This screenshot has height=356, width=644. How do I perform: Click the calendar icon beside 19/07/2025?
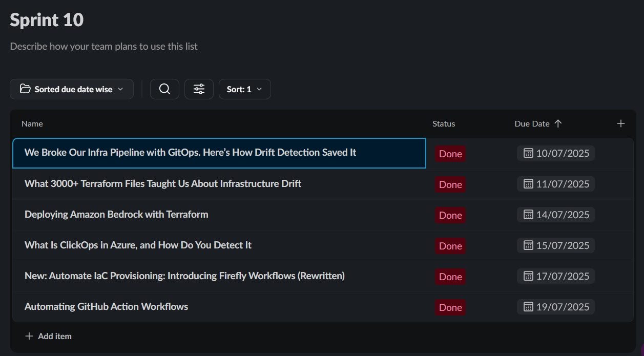527,306
